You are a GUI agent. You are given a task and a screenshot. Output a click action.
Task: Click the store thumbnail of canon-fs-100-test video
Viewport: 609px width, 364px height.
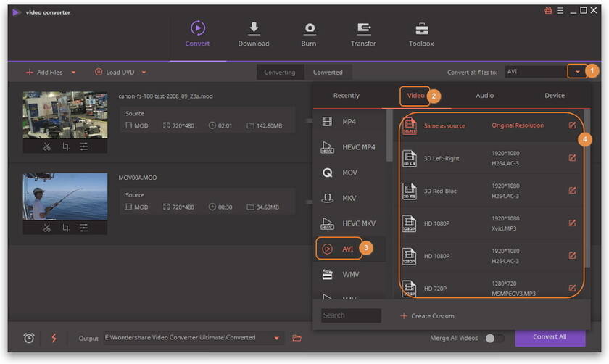tap(65, 115)
